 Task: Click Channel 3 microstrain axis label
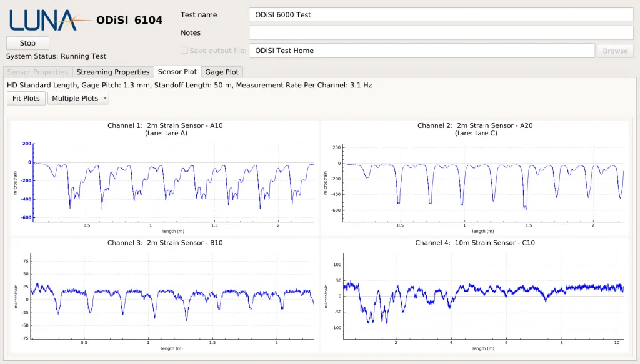coord(16,297)
